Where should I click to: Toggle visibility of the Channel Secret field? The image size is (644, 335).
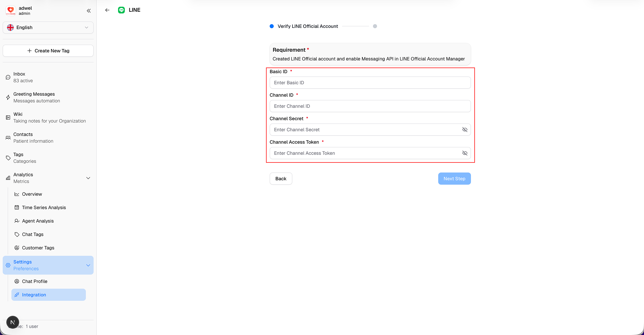pyautogui.click(x=465, y=130)
